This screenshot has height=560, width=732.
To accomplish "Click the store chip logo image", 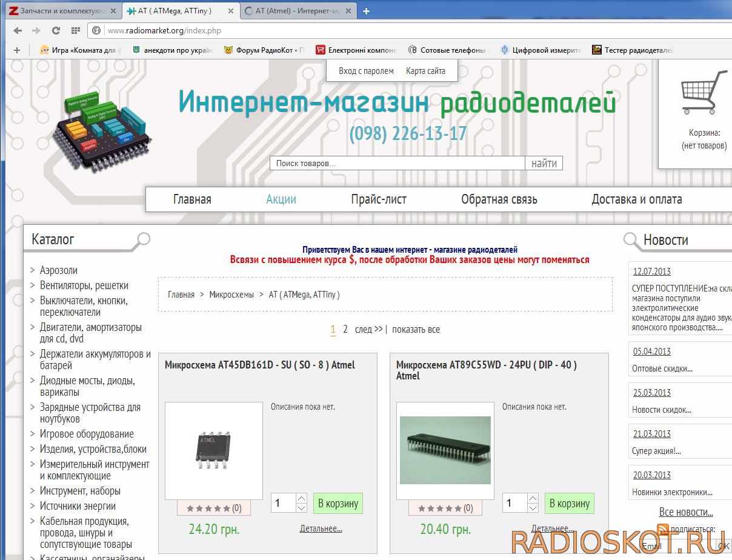I will (101, 132).
